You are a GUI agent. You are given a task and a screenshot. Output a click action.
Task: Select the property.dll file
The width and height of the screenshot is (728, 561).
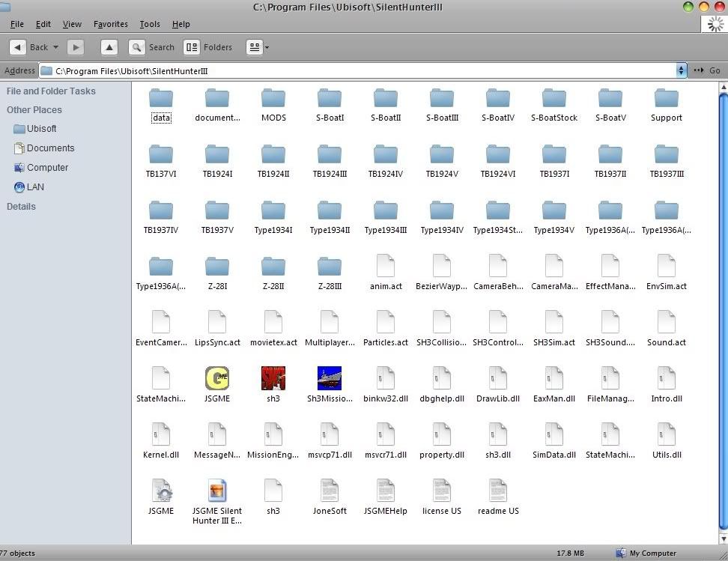442,442
